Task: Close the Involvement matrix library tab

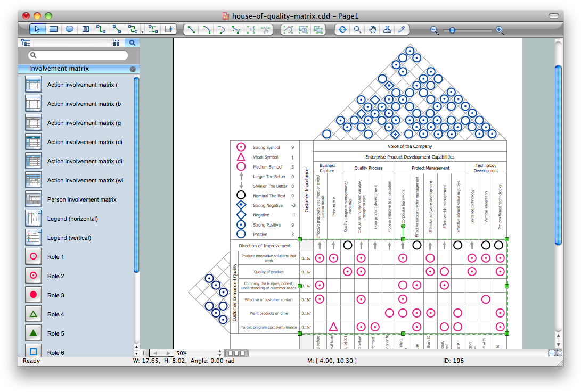Action: click(133, 69)
